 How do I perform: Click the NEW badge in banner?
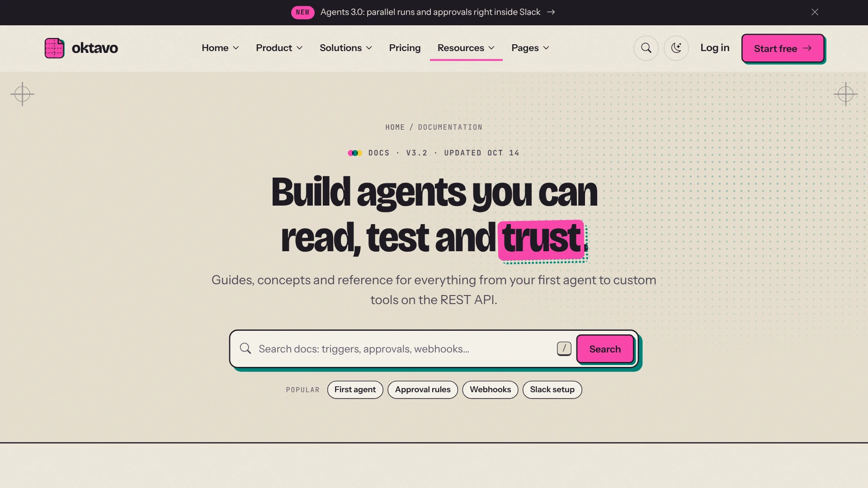tap(302, 12)
